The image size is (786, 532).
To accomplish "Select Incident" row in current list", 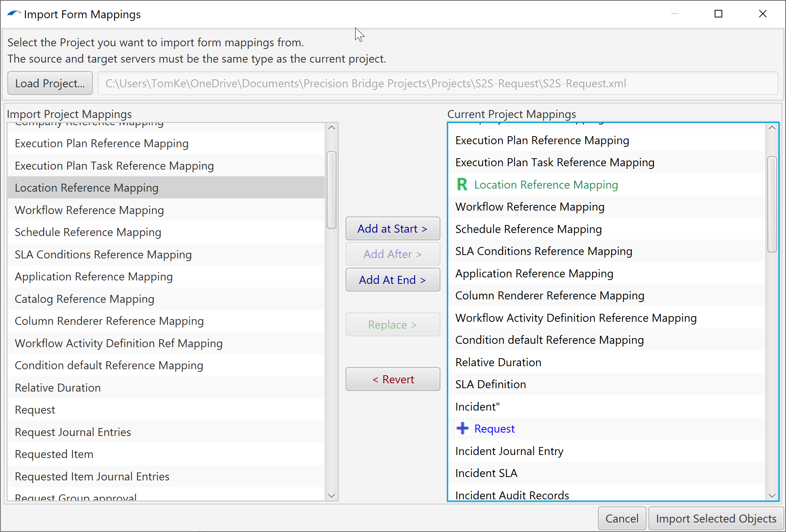I will pos(606,406).
